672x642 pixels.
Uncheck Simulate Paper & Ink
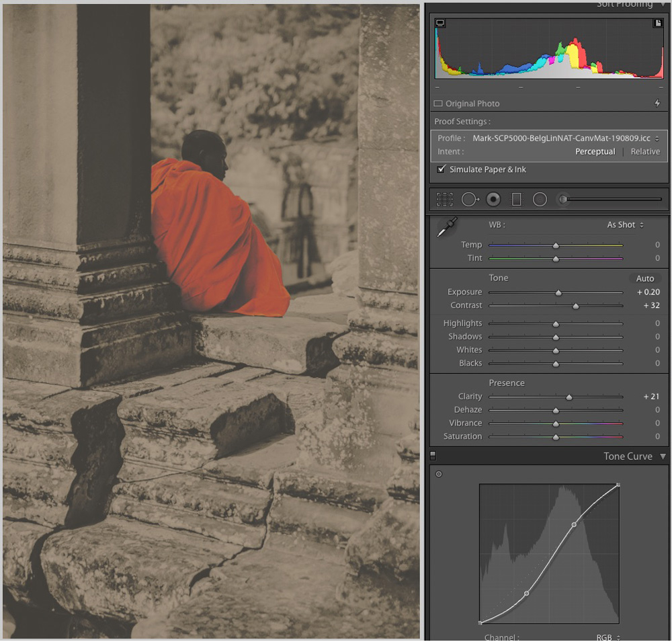tap(442, 169)
